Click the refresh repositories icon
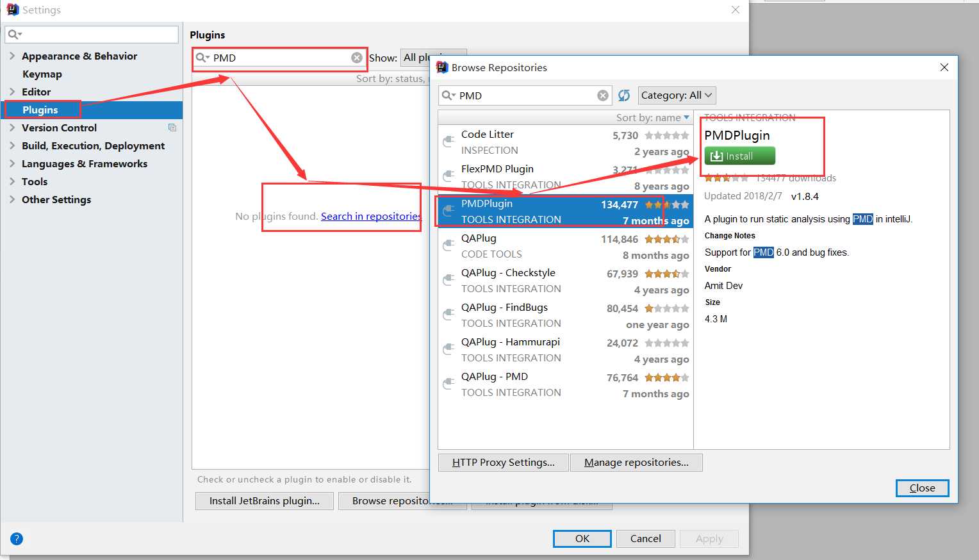 pos(624,95)
